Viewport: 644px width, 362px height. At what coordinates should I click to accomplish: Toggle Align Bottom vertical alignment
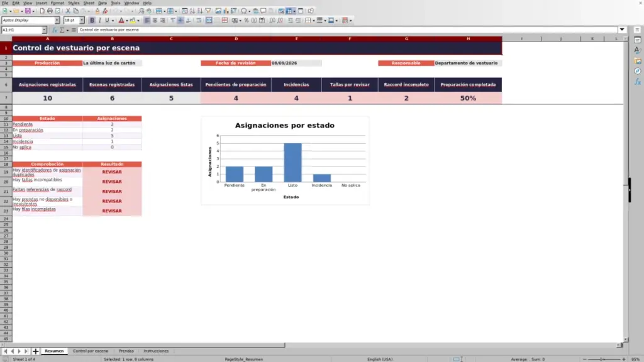coord(188,21)
